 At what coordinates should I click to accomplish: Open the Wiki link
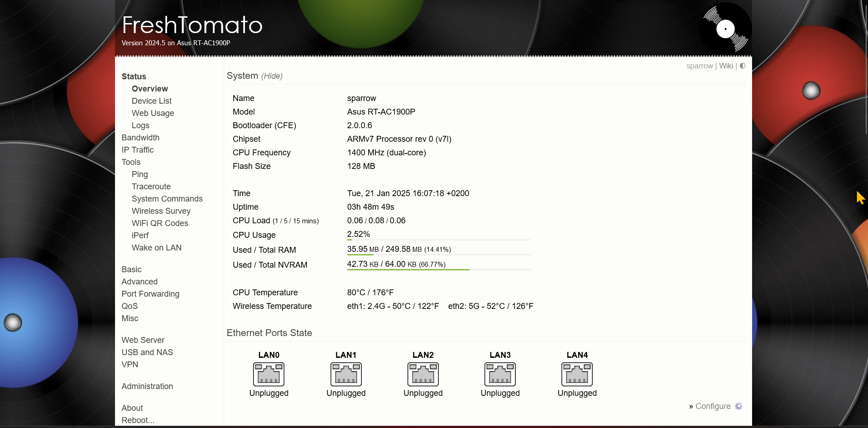click(726, 66)
